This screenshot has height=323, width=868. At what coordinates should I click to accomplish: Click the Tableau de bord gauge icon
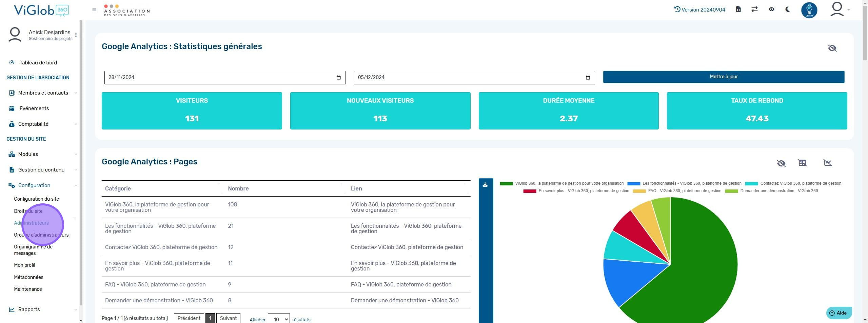pos(12,63)
